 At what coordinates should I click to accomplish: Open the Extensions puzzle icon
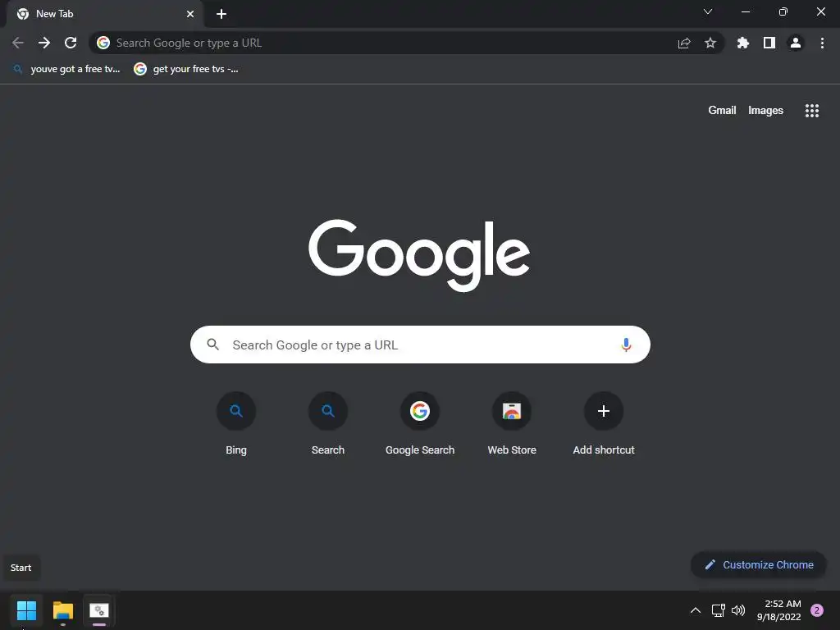click(743, 43)
